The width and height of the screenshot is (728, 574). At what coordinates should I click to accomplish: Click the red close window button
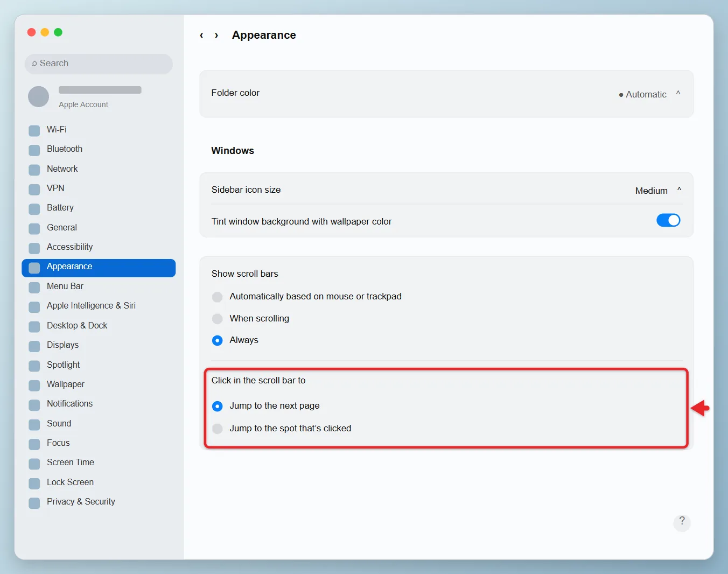(32, 32)
